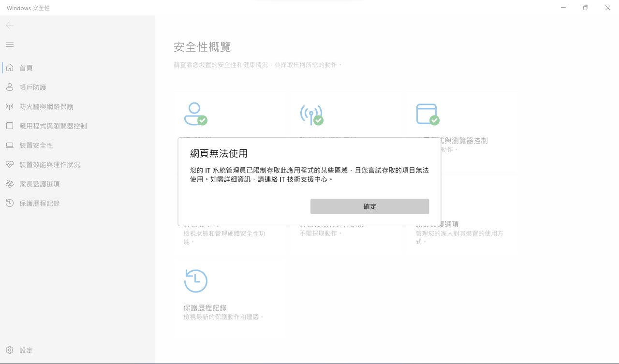Select the firewall network tile icon
Image resolution: width=619 pixels, height=364 pixels.
(x=311, y=115)
